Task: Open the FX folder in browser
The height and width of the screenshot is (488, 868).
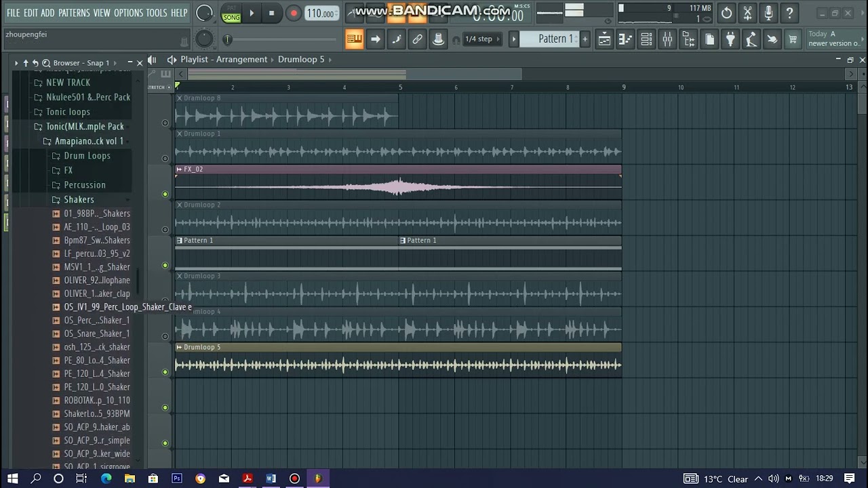Action: coord(68,170)
